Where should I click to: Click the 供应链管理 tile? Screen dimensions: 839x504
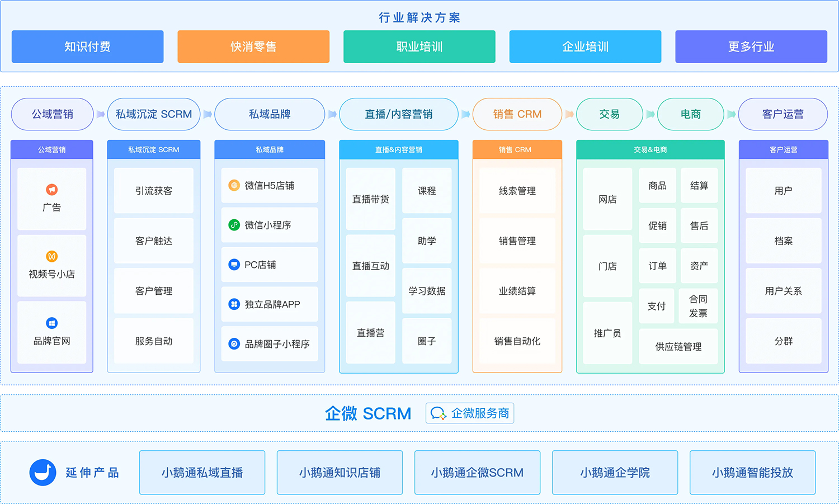tap(678, 347)
